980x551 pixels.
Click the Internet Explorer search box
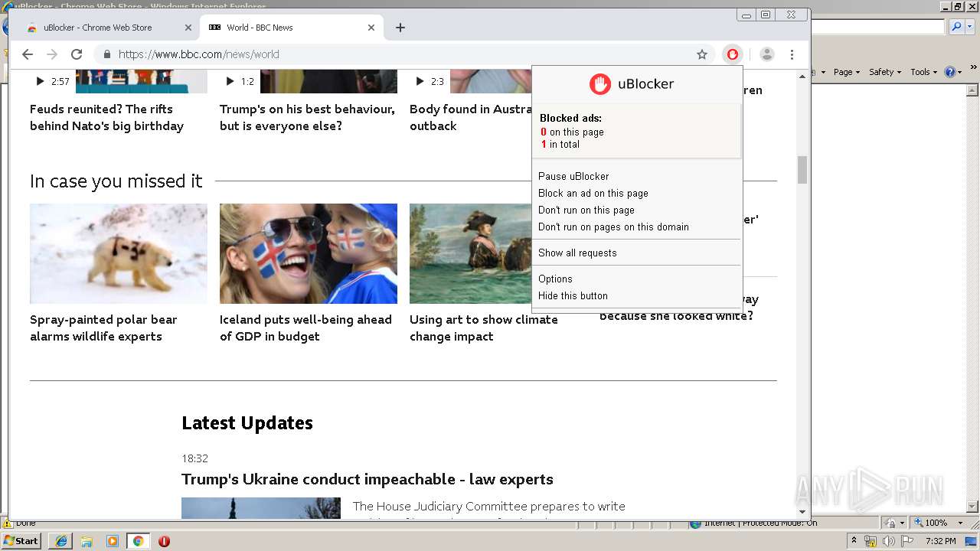click(x=878, y=27)
